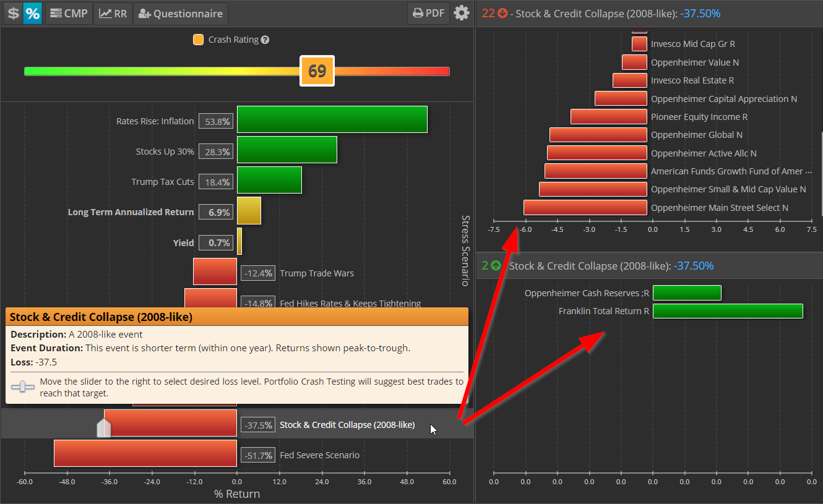The width and height of the screenshot is (823, 504).
Task: Select the Trump Trade Wars scenario
Action: (x=316, y=273)
